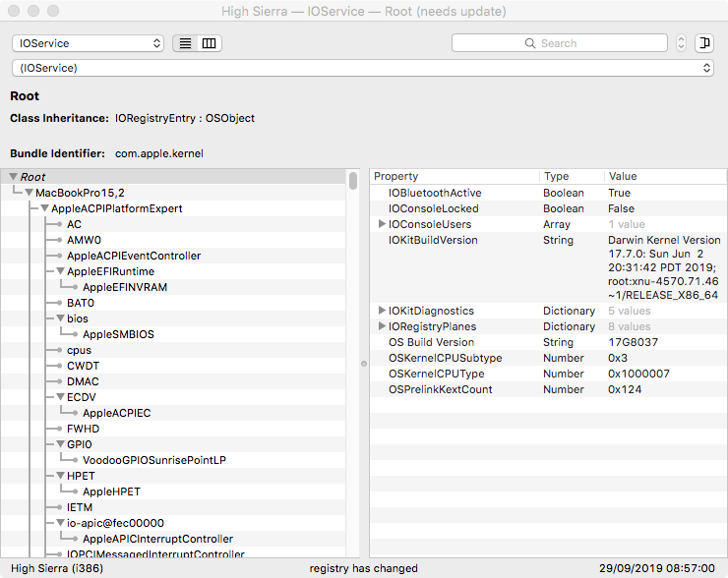Image resolution: width=728 pixels, height=578 pixels.
Task: Select the CWDT entry
Action: 83,366
